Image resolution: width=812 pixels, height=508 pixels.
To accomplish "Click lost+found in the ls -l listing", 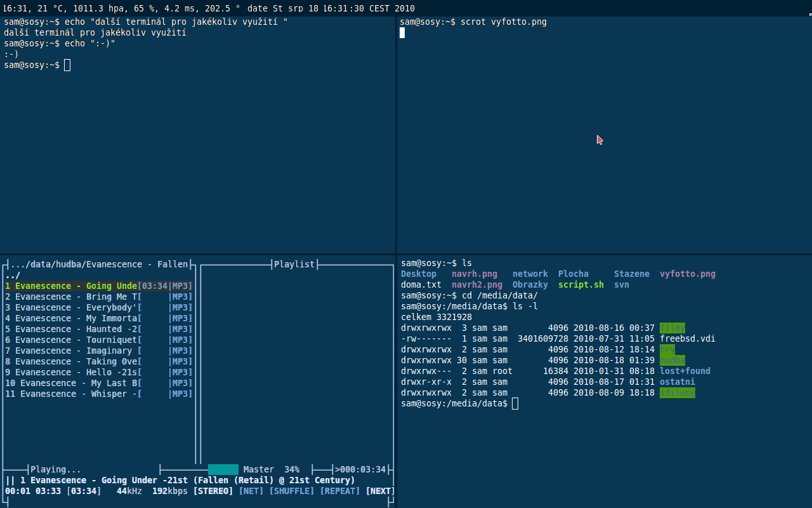I will (x=685, y=371).
